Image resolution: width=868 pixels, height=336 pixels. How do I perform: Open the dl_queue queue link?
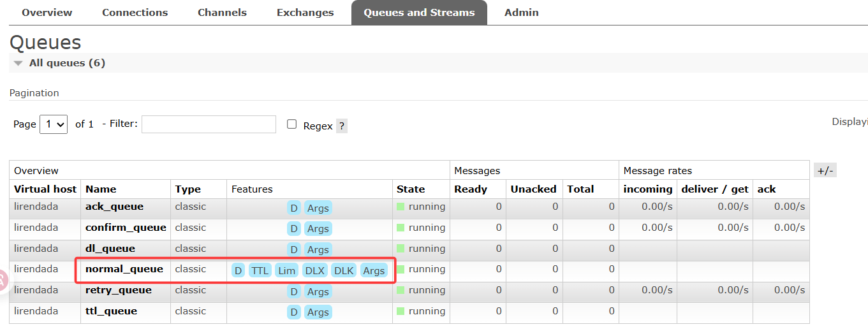pyautogui.click(x=110, y=249)
